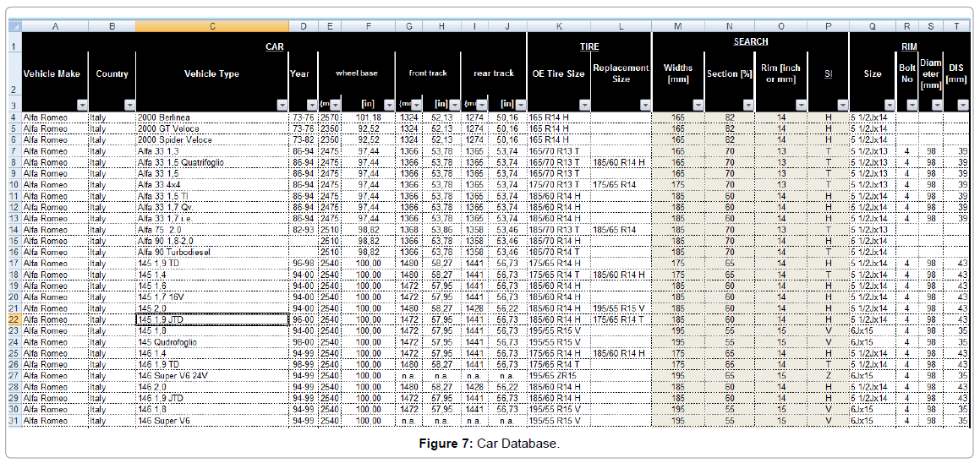Click the SEARCH group header cell
The image size is (980, 463).
point(750,41)
